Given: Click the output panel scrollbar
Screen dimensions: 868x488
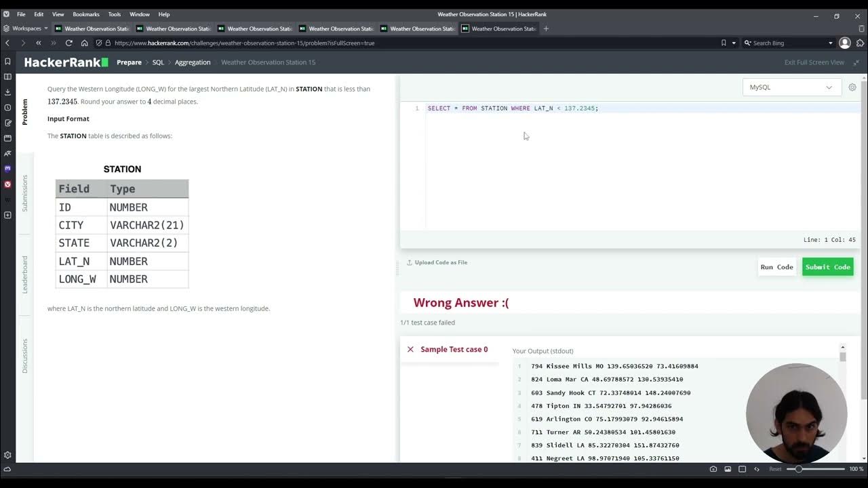Looking at the screenshot, I should pos(843,357).
